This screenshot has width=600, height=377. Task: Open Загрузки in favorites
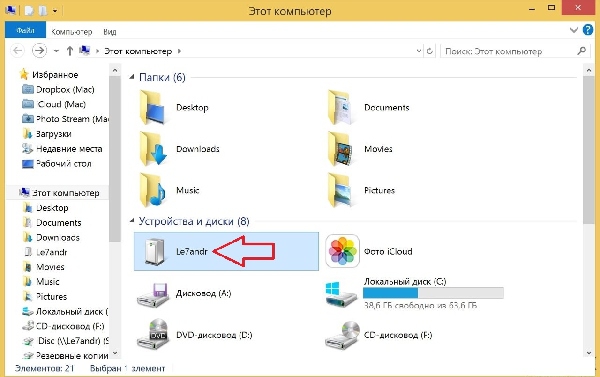tap(47, 134)
